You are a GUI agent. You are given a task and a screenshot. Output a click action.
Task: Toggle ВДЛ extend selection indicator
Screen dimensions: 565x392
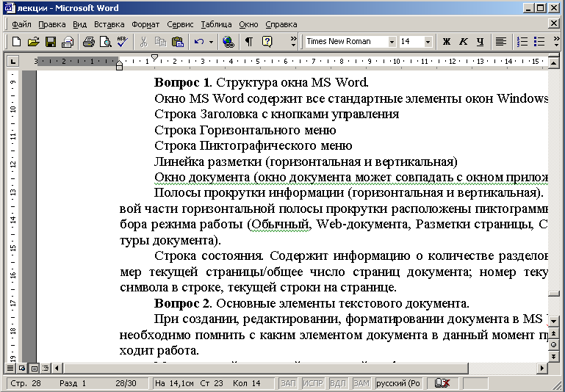338,384
